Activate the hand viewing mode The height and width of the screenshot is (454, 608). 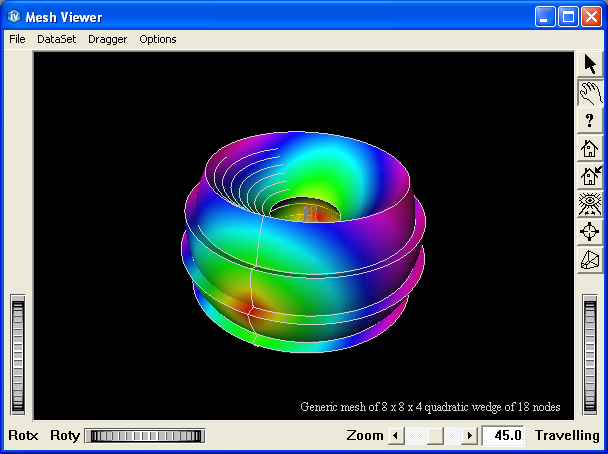tap(590, 93)
